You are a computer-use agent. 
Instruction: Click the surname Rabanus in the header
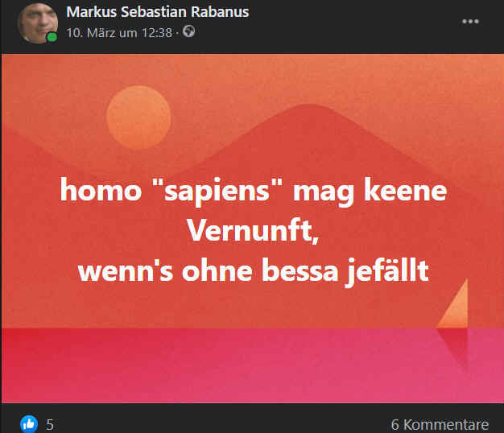coord(220,12)
